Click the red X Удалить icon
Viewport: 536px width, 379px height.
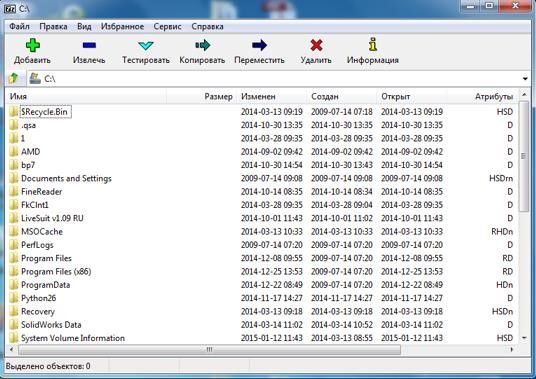[316, 45]
